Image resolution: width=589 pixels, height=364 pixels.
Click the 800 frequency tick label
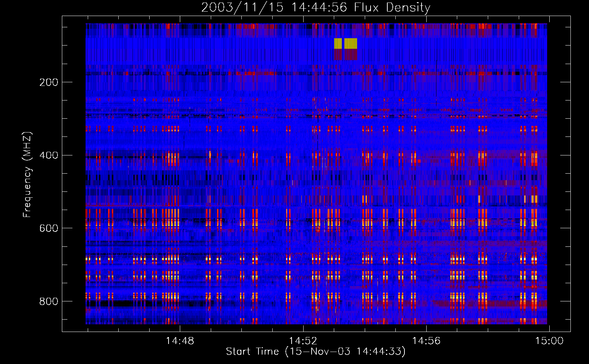[x=49, y=301]
